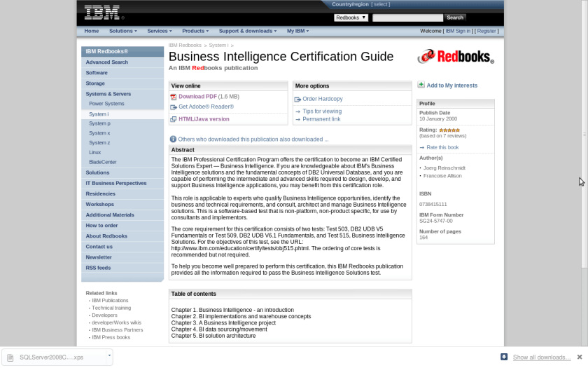Click the PDF icon beside Download PDF
Viewport: 588px width, 368px height.
pyautogui.click(x=174, y=97)
